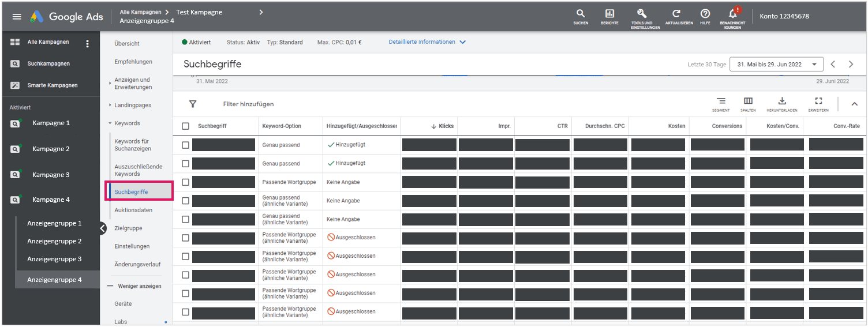Go to previous date range arrow
This screenshot has height=327, width=868.
[x=833, y=64]
